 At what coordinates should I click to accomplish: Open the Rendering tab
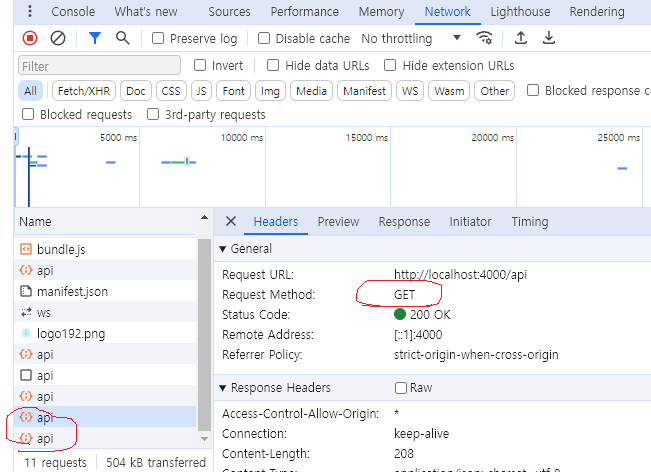597,12
